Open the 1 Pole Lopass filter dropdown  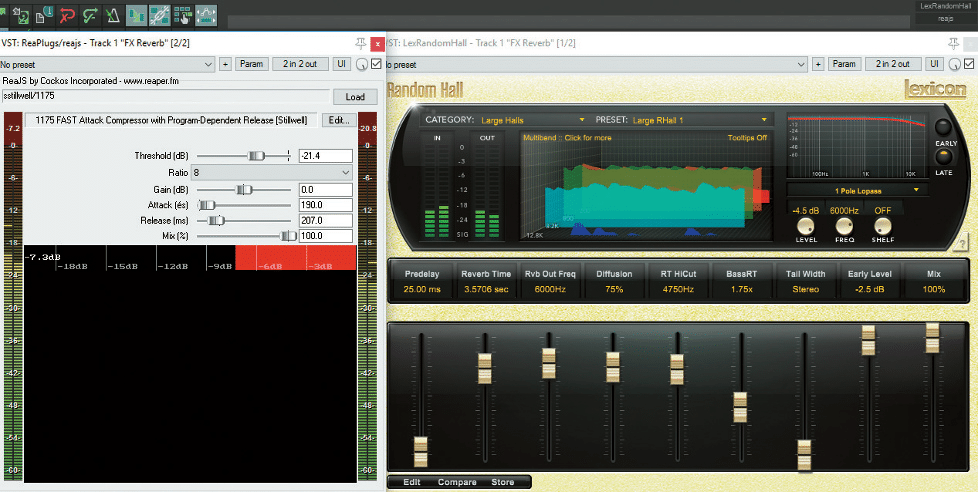click(857, 190)
